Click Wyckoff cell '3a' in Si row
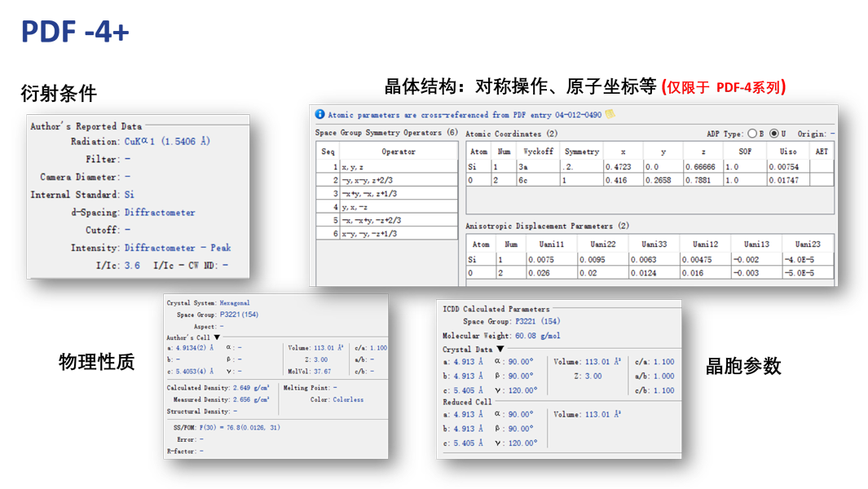The image size is (868, 489). pyautogui.click(x=538, y=167)
